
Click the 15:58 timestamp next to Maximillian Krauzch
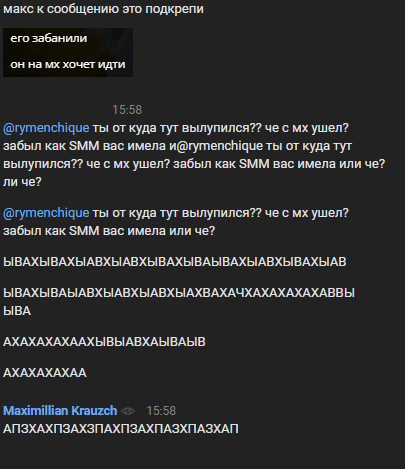pyautogui.click(x=161, y=411)
